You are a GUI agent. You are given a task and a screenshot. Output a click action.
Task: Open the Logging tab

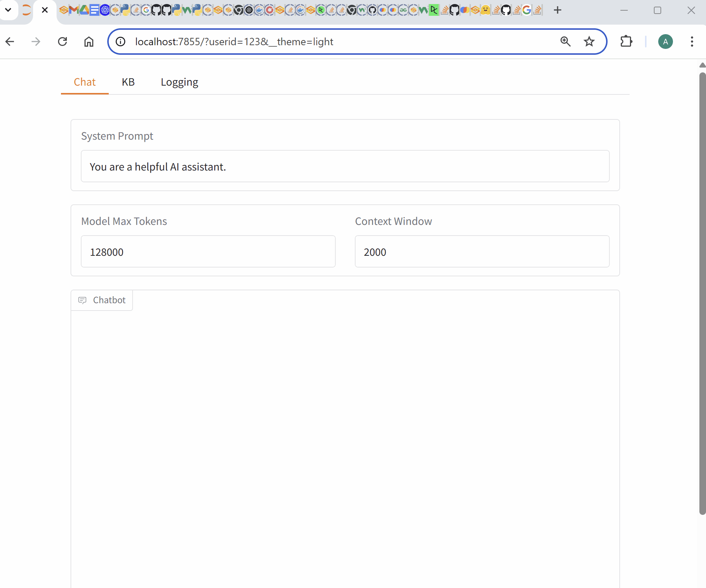(180, 82)
